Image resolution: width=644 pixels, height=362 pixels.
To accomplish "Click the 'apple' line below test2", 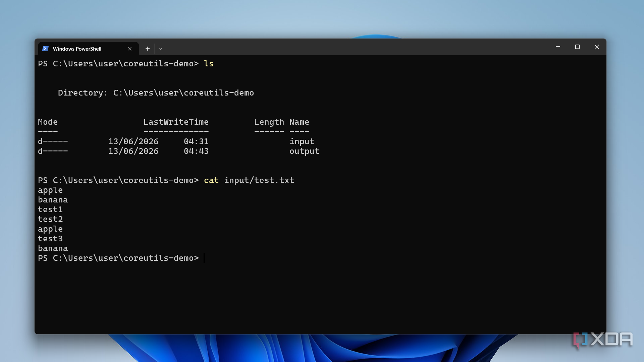I will (x=50, y=229).
